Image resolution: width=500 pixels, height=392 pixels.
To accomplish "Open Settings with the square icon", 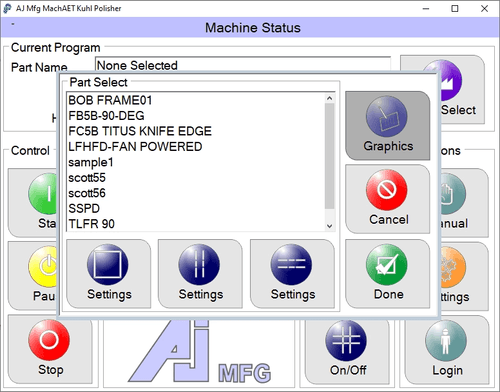I will (109, 273).
